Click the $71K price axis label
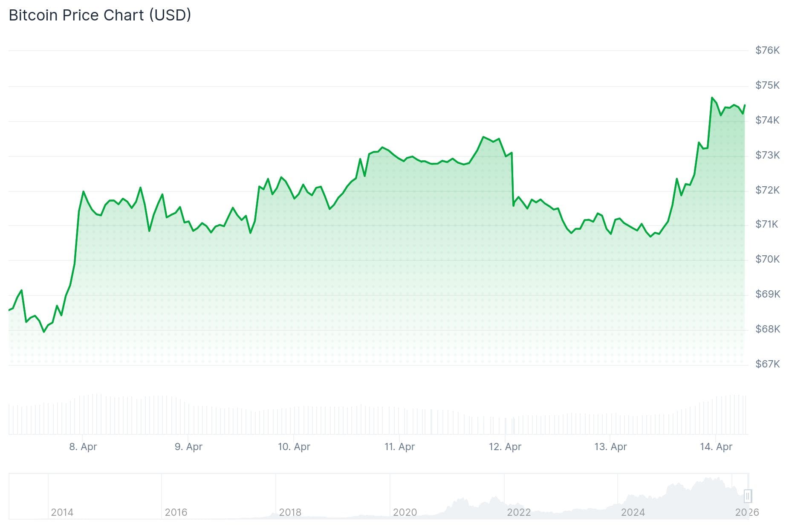Image resolution: width=789 pixels, height=532 pixels. click(x=766, y=224)
